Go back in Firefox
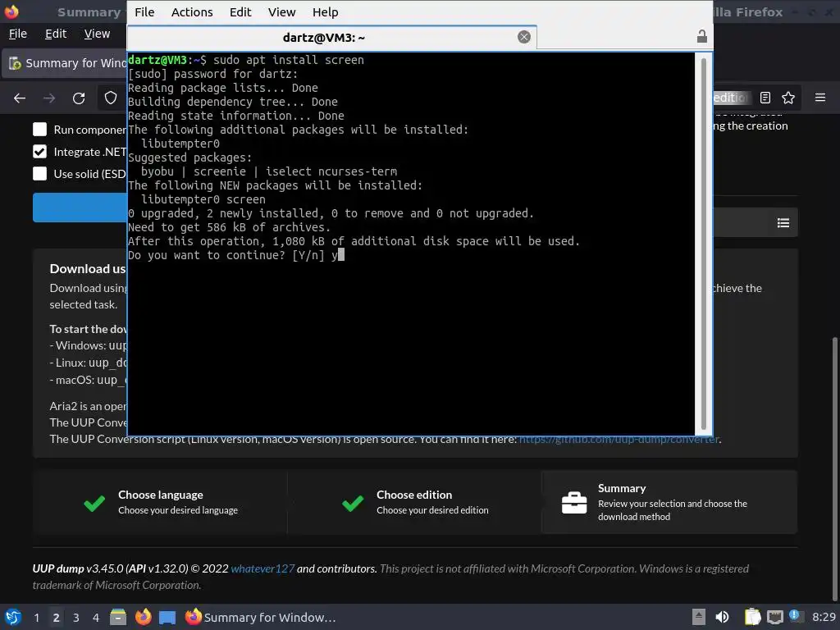Viewport: 840px width, 630px height. pyautogui.click(x=20, y=98)
